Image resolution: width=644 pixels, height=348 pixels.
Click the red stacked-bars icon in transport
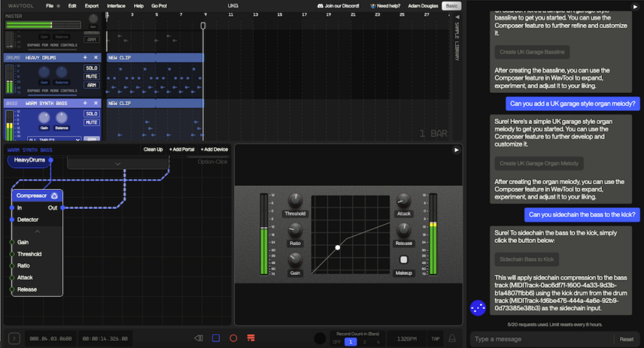(x=251, y=337)
